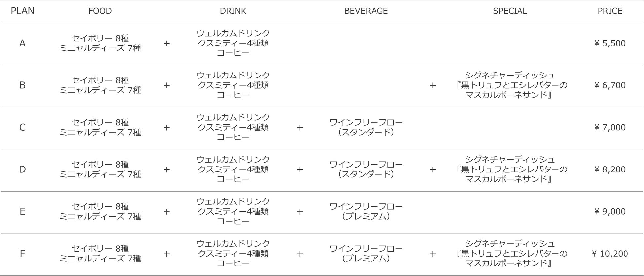Screen dimensions: 644x276
Task: Click the FOOD column header
Action: (x=100, y=11)
